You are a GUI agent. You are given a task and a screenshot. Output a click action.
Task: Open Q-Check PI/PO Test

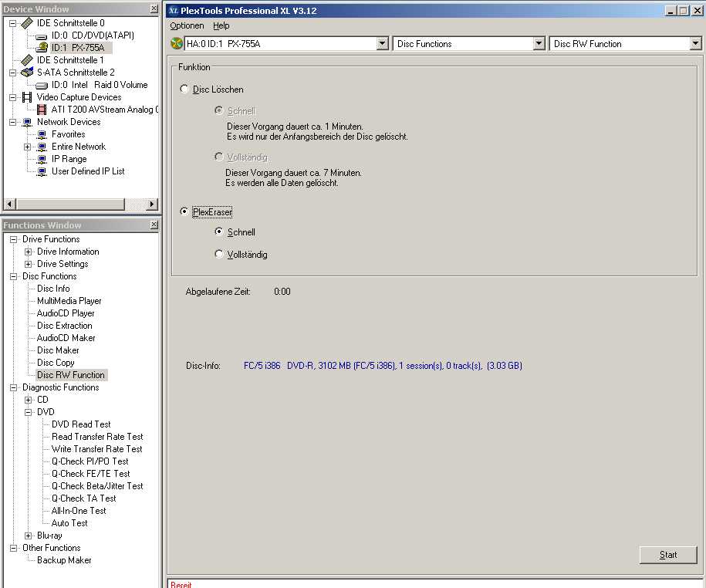coord(90,461)
